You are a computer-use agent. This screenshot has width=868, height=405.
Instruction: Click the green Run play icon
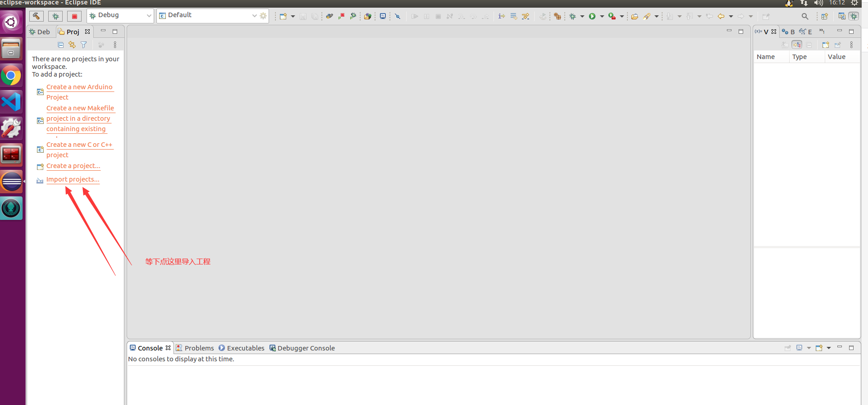coord(592,16)
